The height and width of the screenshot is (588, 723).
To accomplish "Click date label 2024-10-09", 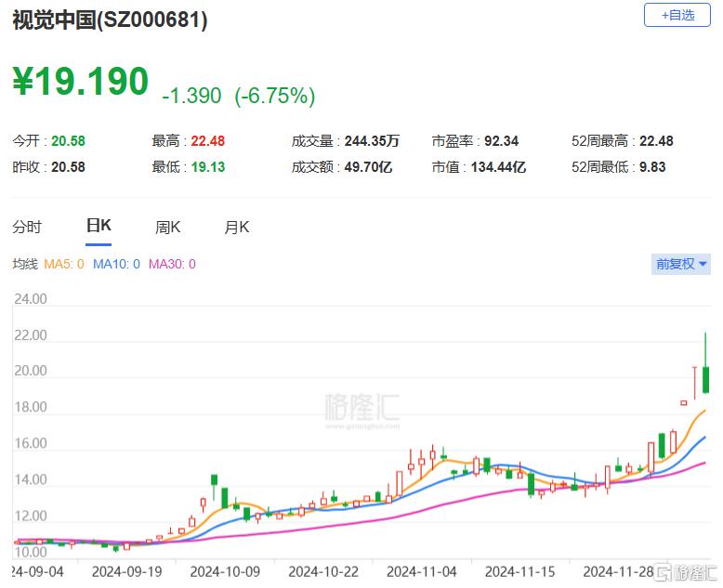I will pos(225,572).
